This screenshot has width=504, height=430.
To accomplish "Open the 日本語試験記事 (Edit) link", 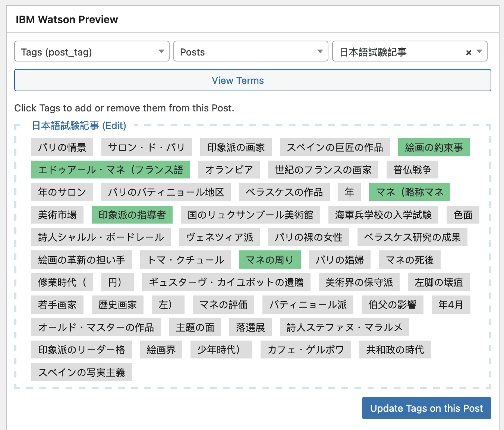I will 79,126.
